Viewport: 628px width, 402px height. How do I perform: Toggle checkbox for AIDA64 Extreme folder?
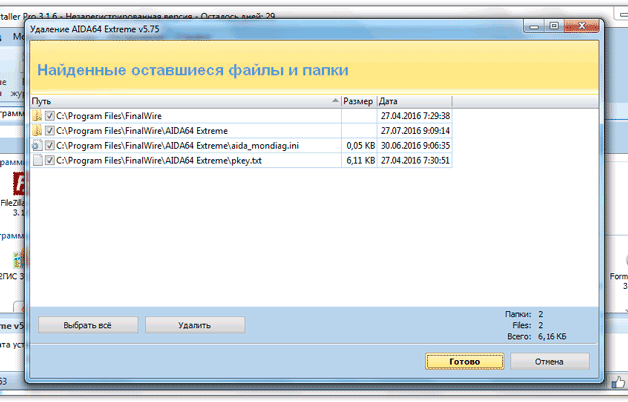click(x=50, y=131)
